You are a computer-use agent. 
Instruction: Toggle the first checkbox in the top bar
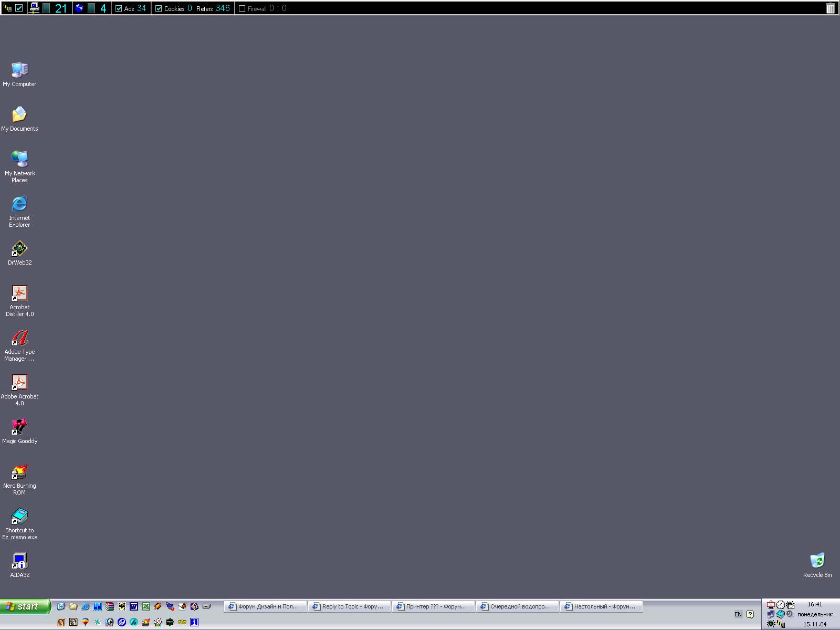pos(19,8)
